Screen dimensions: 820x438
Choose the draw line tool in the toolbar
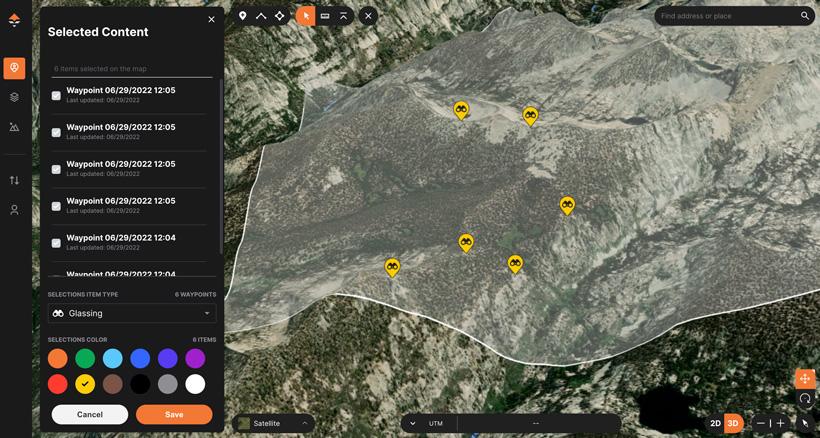[x=261, y=16]
